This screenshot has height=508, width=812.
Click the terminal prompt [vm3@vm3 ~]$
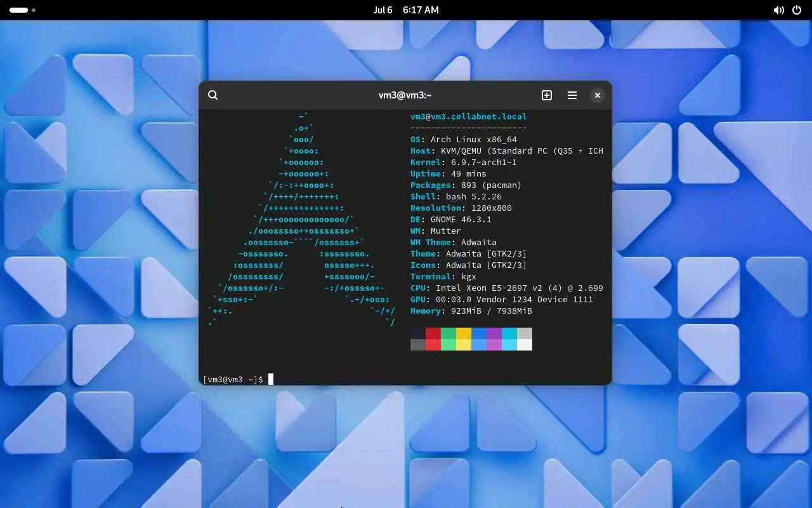[x=233, y=379]
